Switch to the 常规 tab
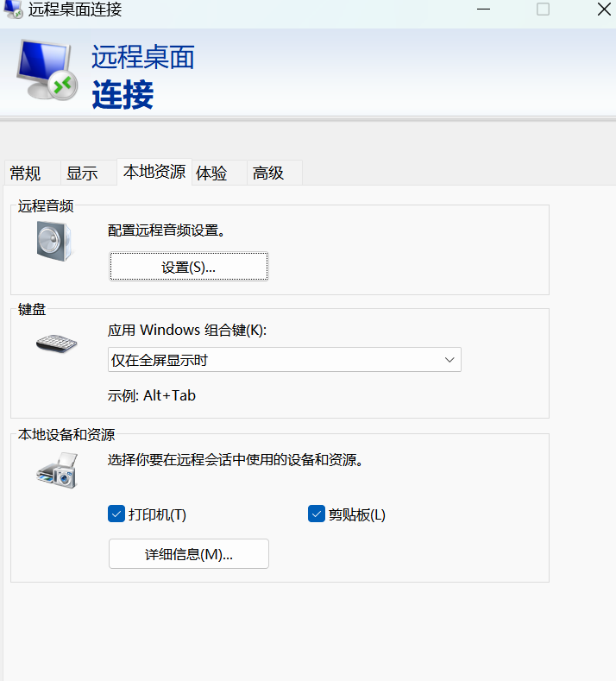 [x=33, y=173]
